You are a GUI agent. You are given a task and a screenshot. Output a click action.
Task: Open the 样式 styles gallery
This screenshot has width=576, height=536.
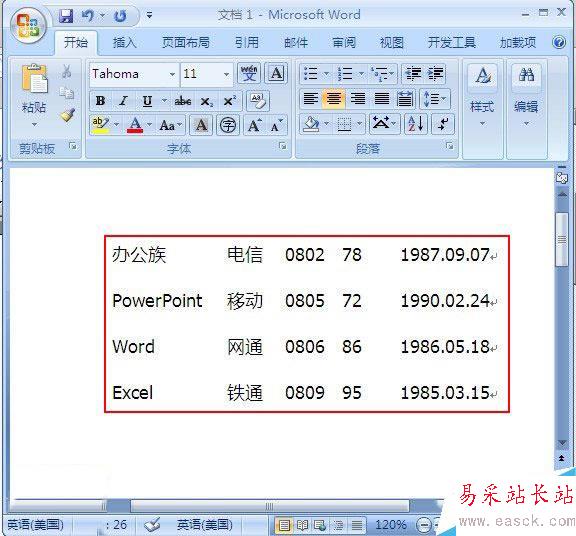click(x=482, y=96)
